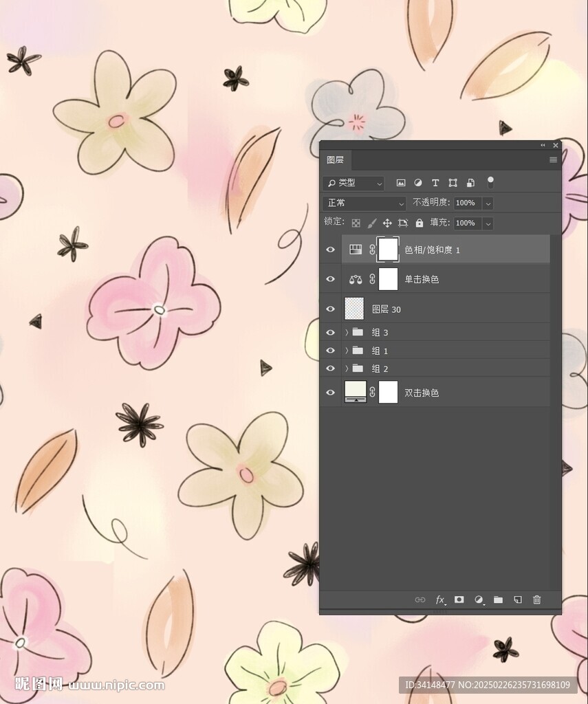Open the opacity percentage dropdown arrow

[x=488, y=203]
